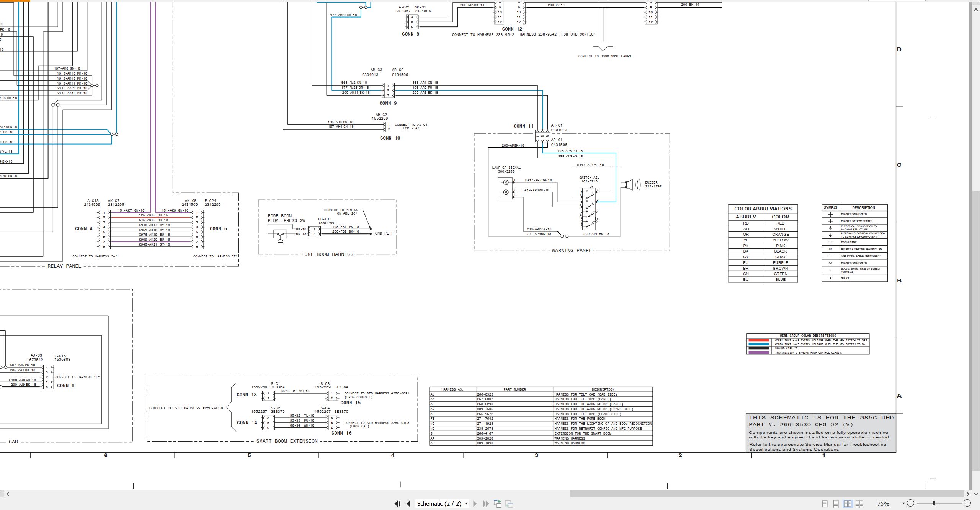Zoom out with the minus button
The height and width of the screenshot is (510, 980).
911,503
